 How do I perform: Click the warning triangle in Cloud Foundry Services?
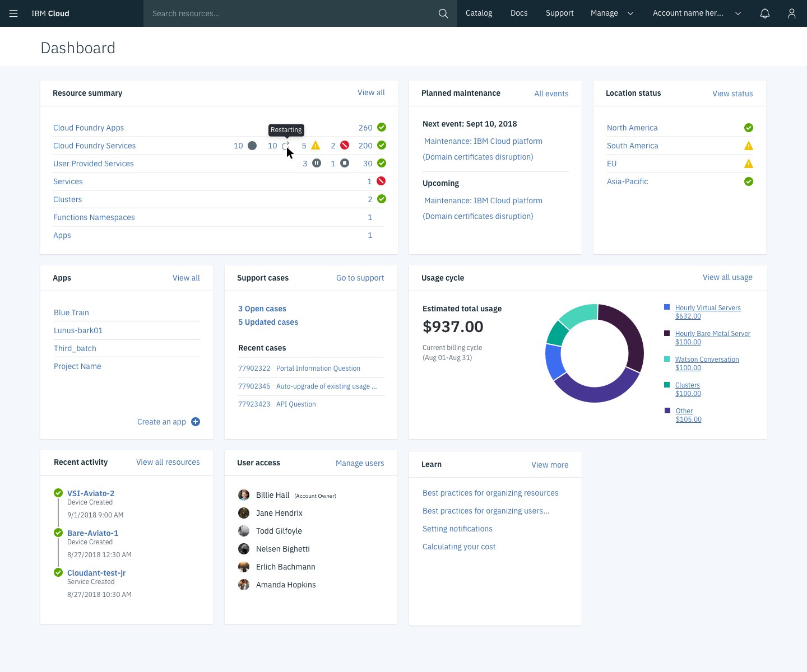[x=316, y=146]
